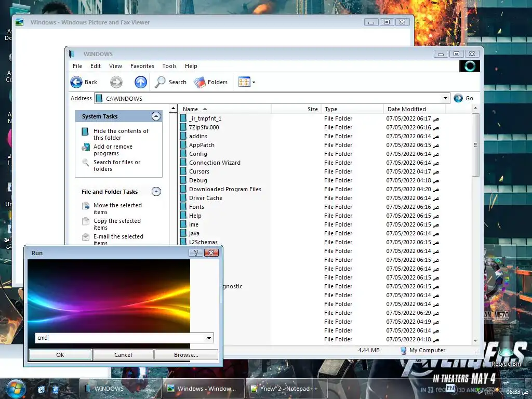Sort by the Type column header
This screenshot has height=399, width=532.
click(352, 109)
